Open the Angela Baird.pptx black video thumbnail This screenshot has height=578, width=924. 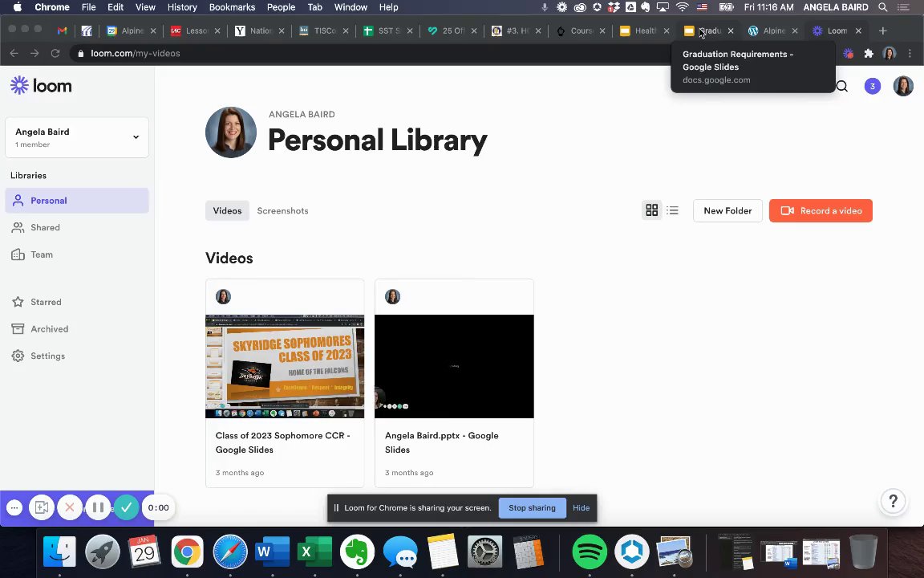(454, 366)
